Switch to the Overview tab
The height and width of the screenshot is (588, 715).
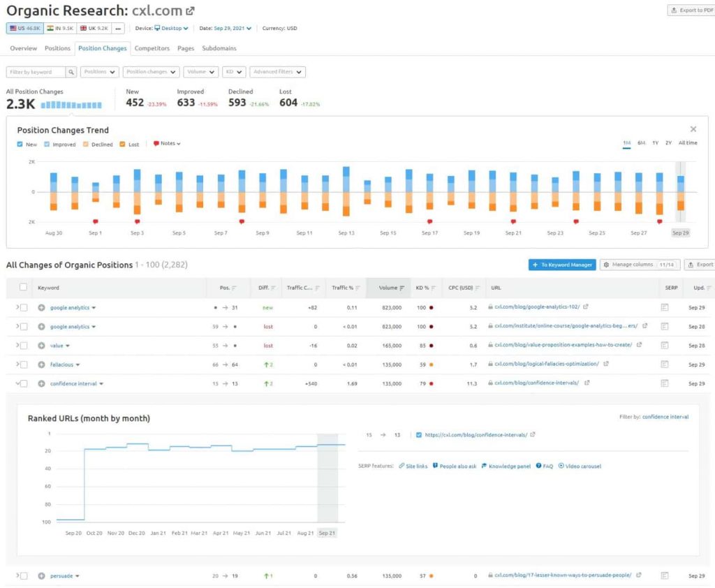[x=23, y=48]
